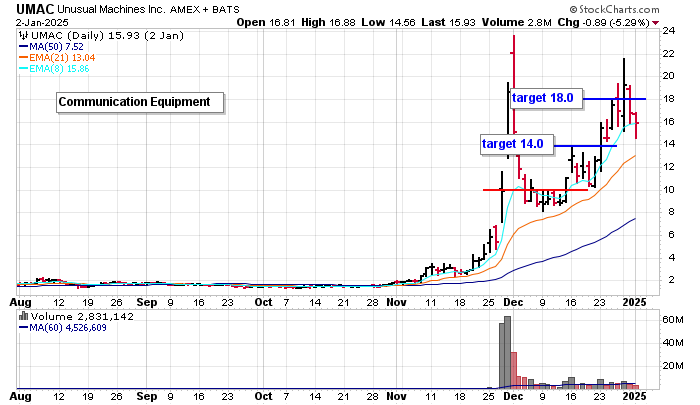Click the 24 price axis label
Viewport: 700px width, 405px height.
click(668, 31)
